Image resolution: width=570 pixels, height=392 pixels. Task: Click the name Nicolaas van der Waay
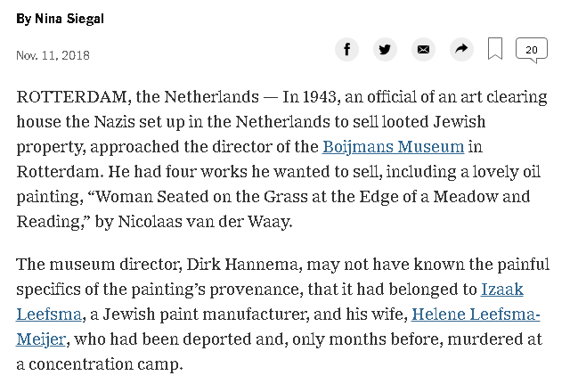click(x=205, y=222)
